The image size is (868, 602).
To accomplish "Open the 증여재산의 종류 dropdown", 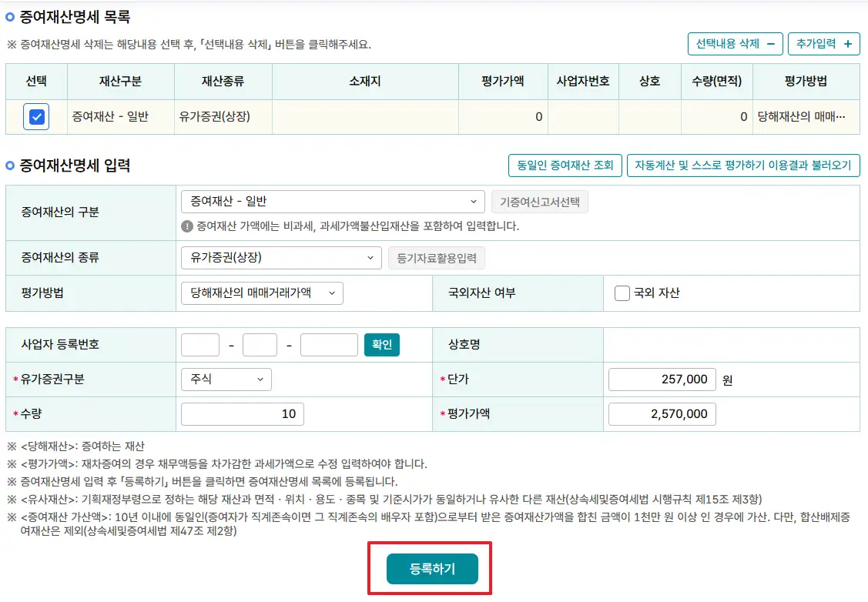I will click(x=280, y=258).
